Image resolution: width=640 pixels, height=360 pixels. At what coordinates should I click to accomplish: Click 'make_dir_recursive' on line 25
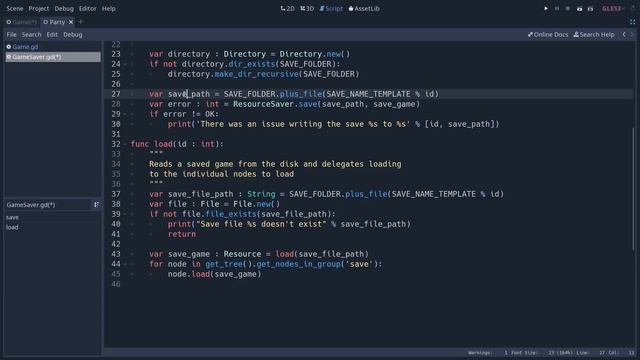point(257,74)
